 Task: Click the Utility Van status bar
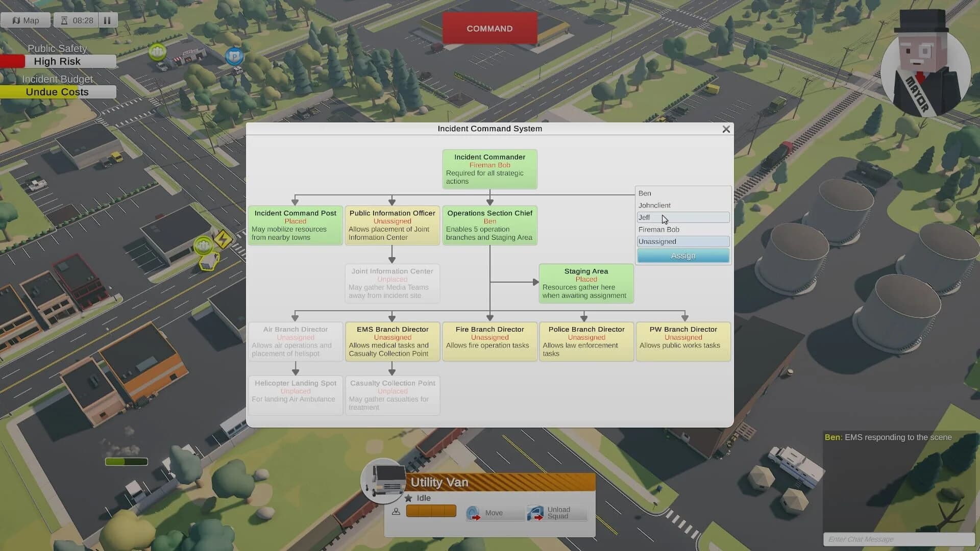click(x=431, y=511)
